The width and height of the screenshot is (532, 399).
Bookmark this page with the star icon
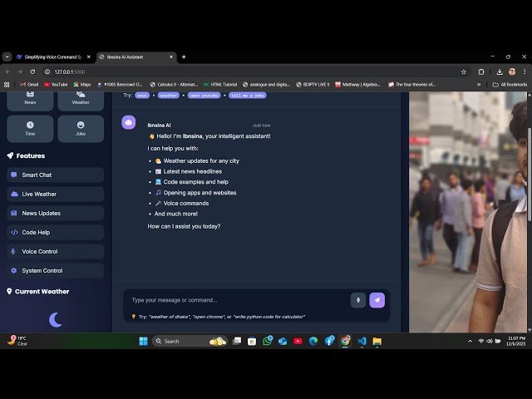[463, 71]
